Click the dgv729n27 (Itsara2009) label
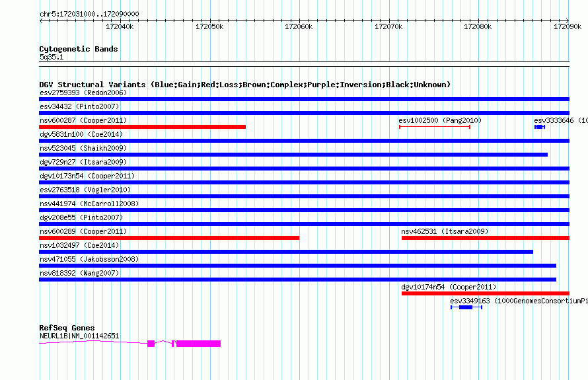Screen dimensions: 588x380 click(x=83, y=162)
